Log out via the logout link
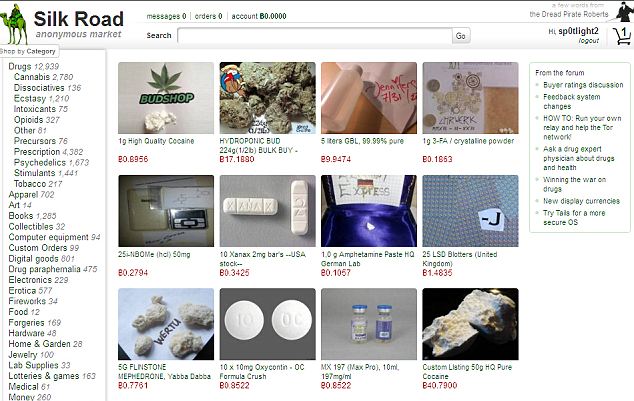 tap(588, 41)
